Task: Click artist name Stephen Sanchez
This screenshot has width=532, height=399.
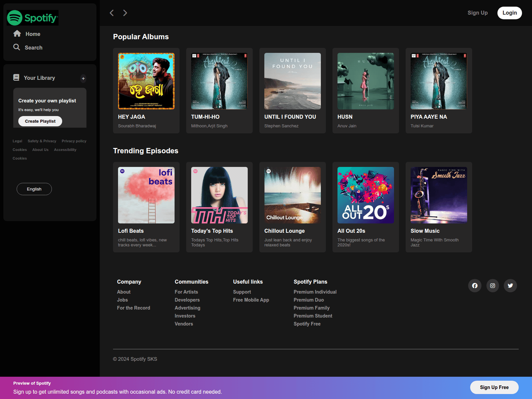Action: (281, 126)
